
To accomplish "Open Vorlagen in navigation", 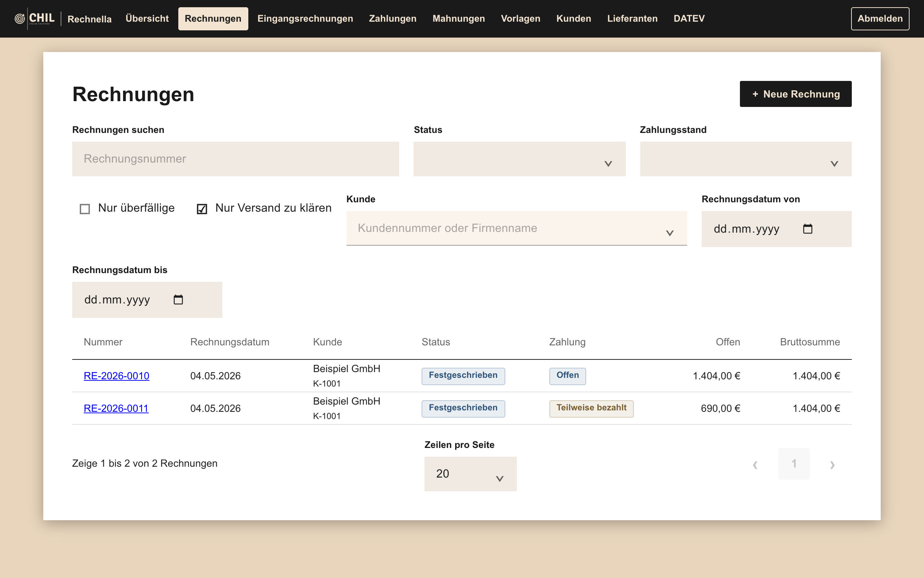I will pos(520,18).
